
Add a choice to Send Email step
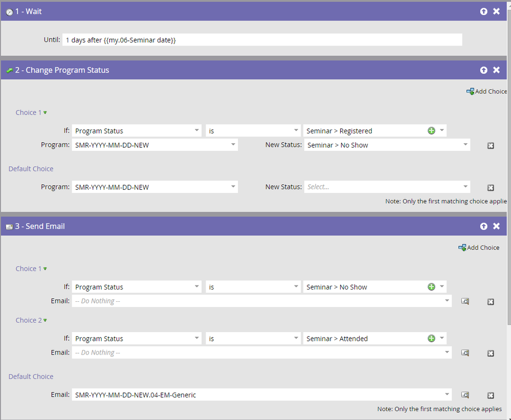[x=479, y=248]
